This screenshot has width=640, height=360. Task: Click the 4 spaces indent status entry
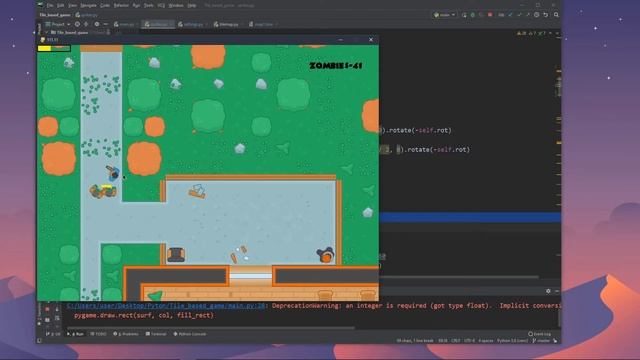point(486,340)
